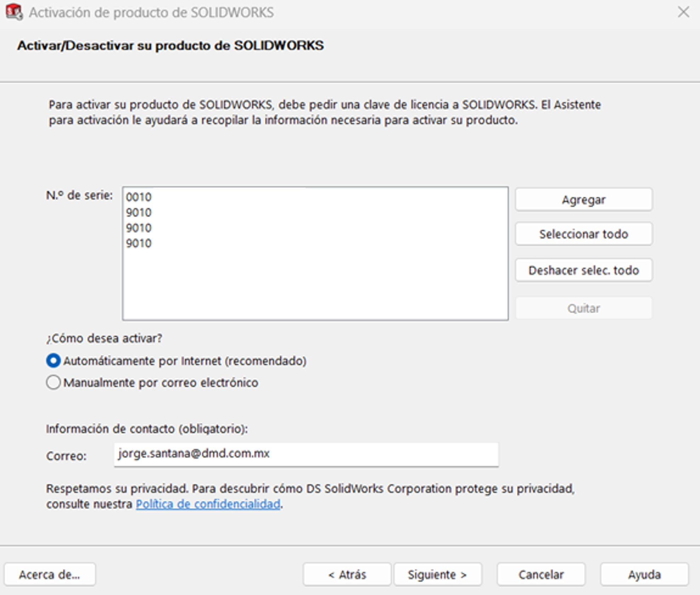Click Deshacer selec. todo button
The height and width of the screenshot is (595, 700).
coord(583,270)
